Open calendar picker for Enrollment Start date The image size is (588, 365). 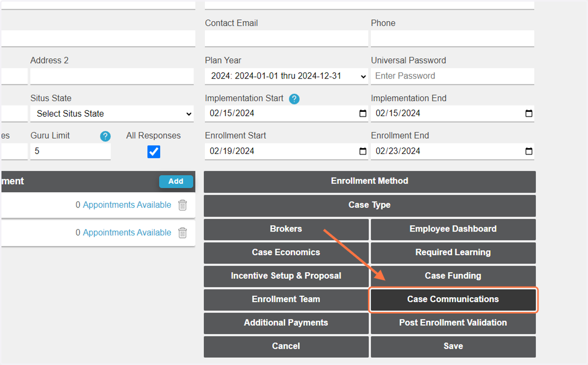[x=363, y=151]
